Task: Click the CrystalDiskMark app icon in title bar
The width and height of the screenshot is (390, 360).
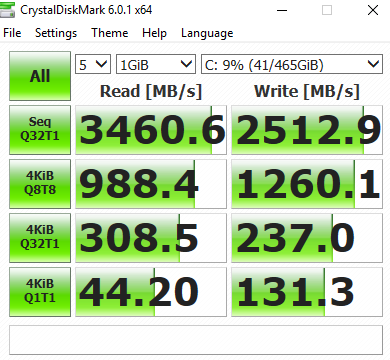Action: [7, 10]
